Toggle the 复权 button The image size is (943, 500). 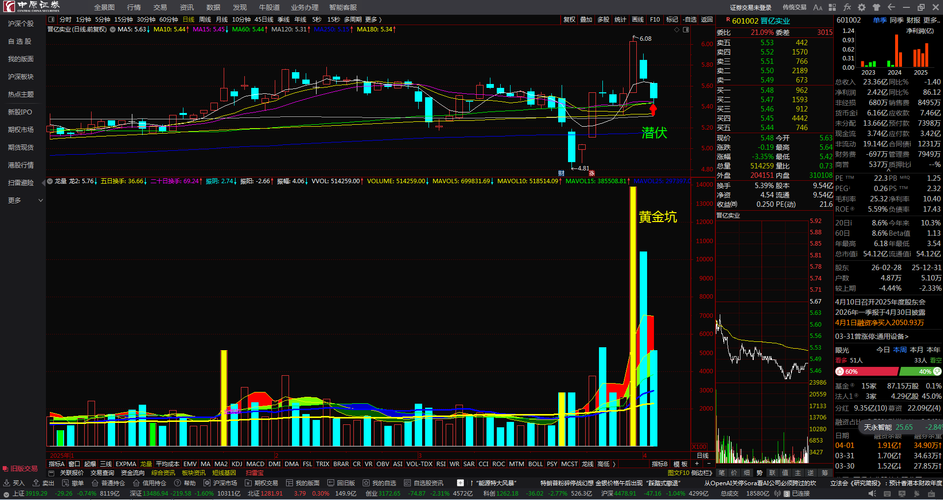pyautogui.click(x=569, y=19)
